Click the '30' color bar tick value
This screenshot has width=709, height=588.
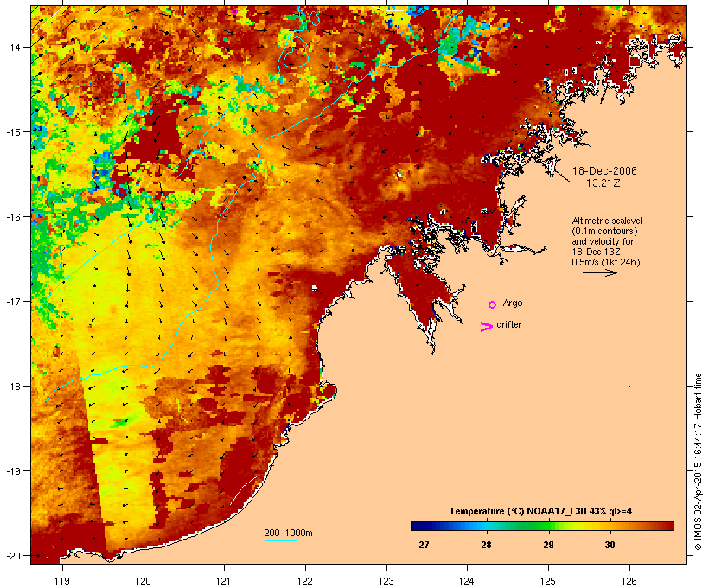(x=610, y=545)
